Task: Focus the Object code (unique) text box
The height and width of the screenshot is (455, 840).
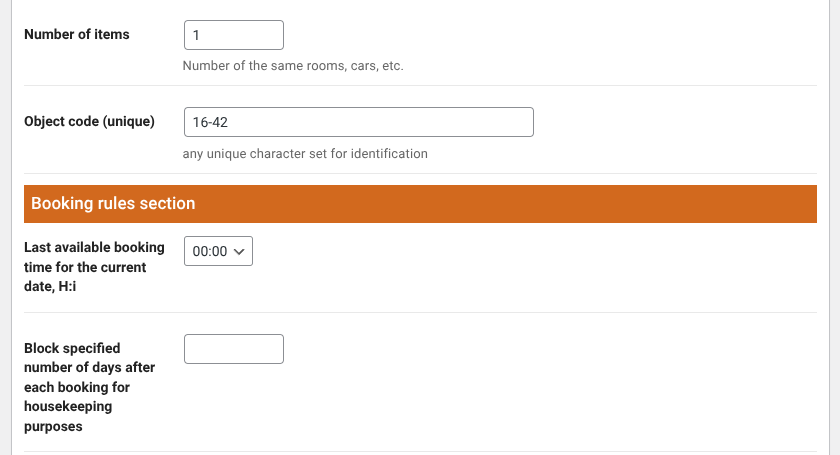Action: point(358,122)
